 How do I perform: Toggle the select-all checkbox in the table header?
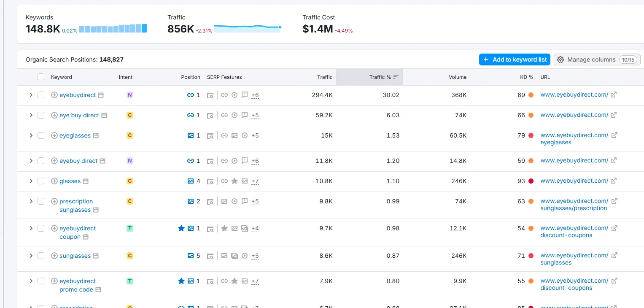pyautogui.click(x=40, y=77)
